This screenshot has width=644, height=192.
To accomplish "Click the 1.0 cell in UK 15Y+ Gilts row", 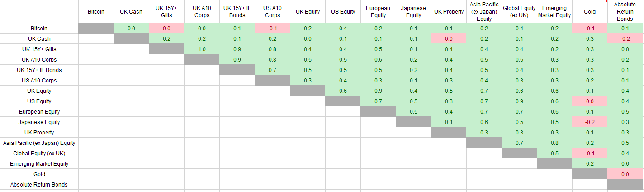I will 201,49.
